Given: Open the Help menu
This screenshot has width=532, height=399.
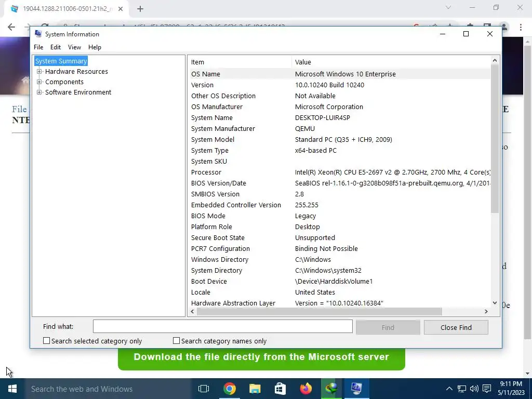Looking at the screenshot, I should pos(95,47).
